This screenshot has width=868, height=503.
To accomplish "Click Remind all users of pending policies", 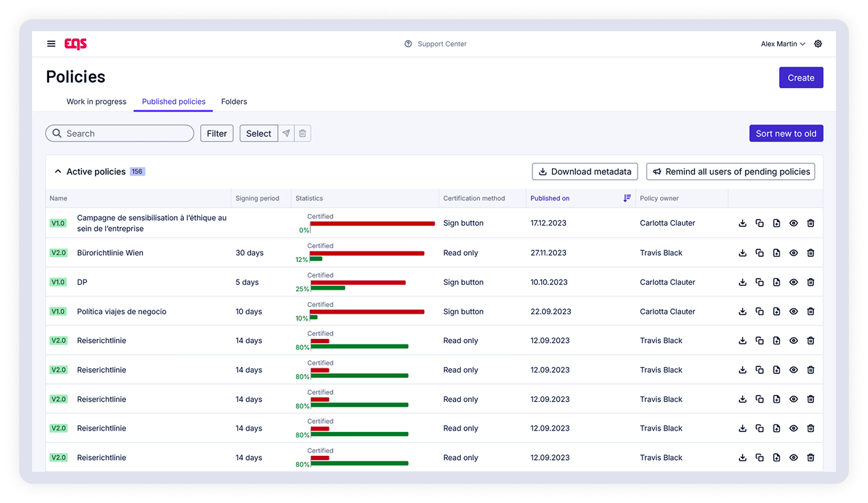I will (730, 172).
